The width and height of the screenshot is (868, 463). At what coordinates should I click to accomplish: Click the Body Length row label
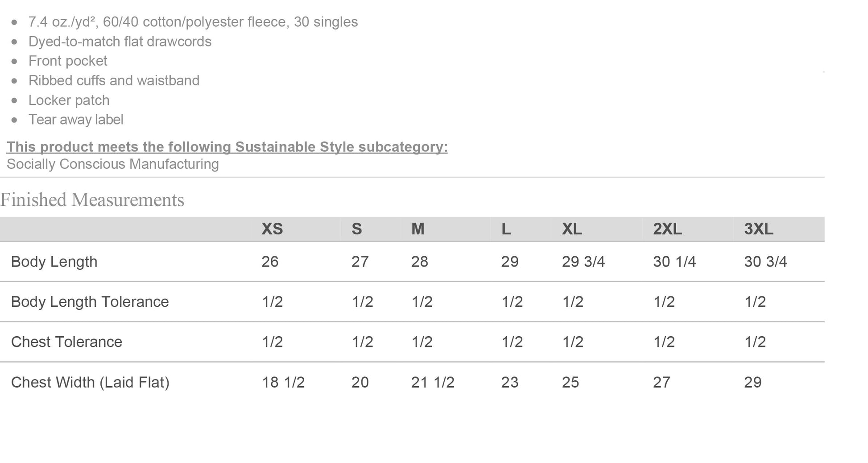point(54,262)
